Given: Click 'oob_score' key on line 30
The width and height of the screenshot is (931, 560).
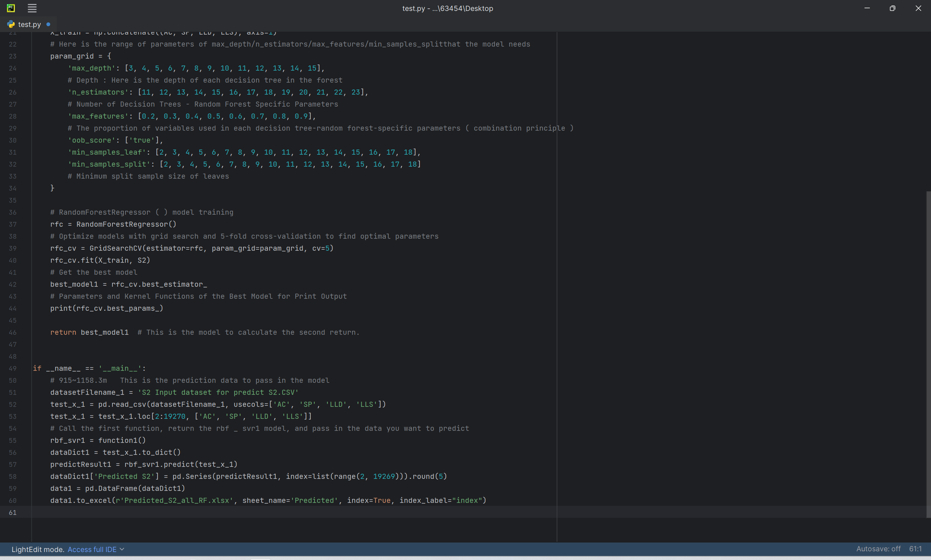Looking at the screenshot, I should (92, 140).
